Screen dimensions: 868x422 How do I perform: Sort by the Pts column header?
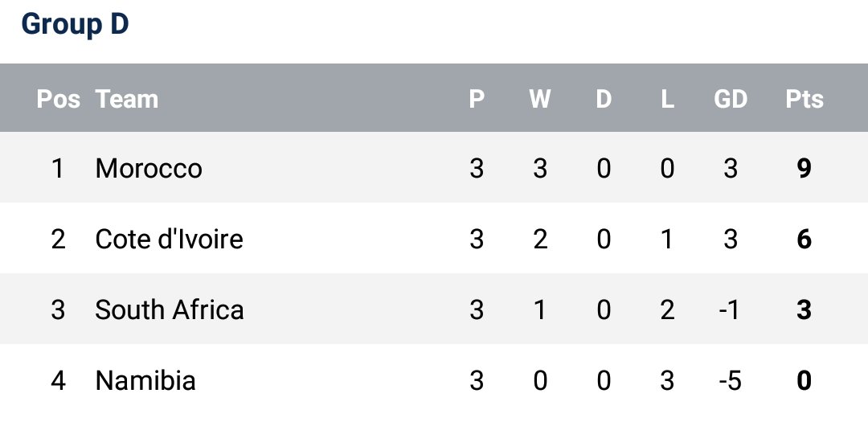pos(805,99)
